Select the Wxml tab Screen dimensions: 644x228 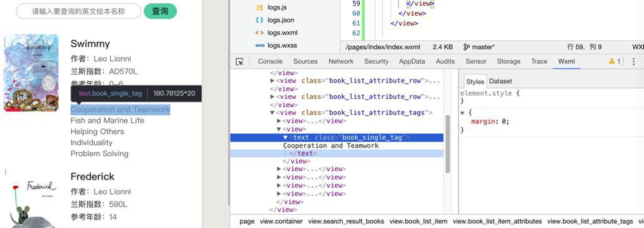[567, 61]
